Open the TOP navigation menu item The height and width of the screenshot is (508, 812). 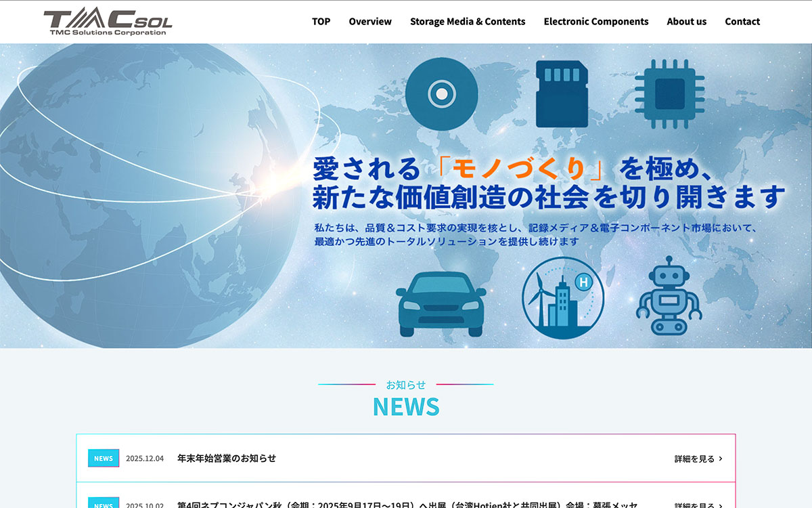coord(321,22)
